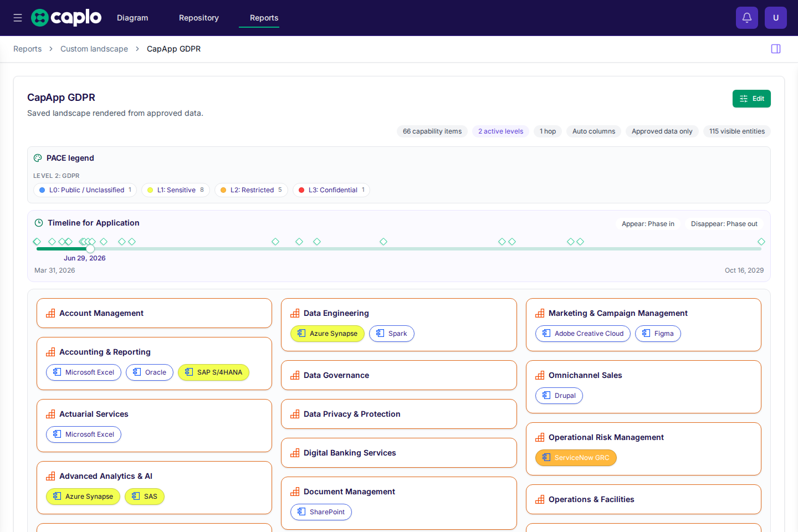Click the Approved data only chip
This screenshot has height=532, width=798.
click(662, 131)
